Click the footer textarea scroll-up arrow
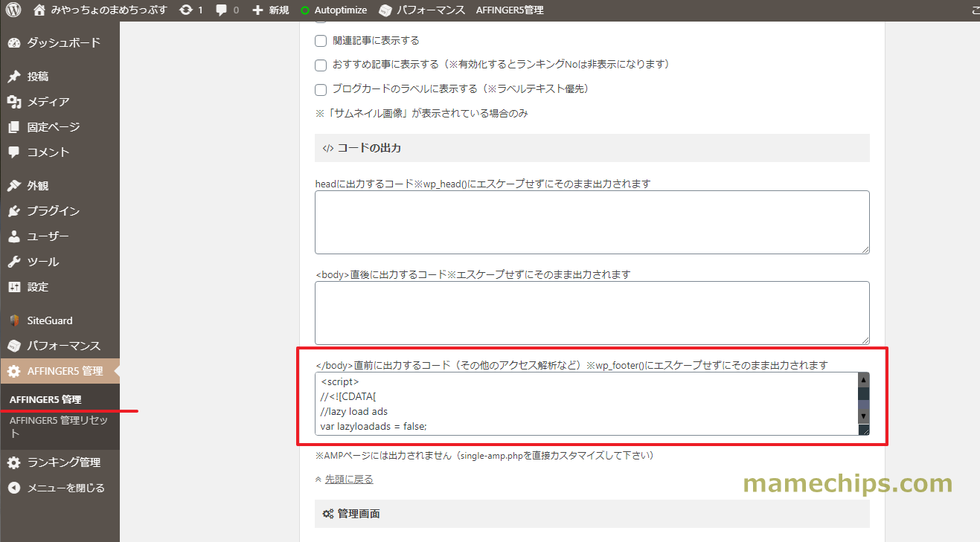Image resolution: width=980 pixels, height=542 pixels. (x=863, y=379)
